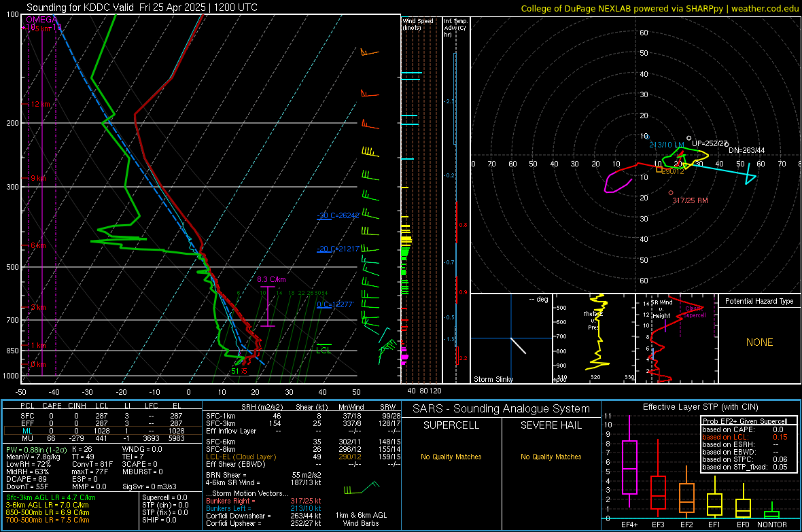Image resolution: width=802 pixels, height=532 pixels.
Task: Click the orange 'NONE' hazard type text
Action: [760, 342]
